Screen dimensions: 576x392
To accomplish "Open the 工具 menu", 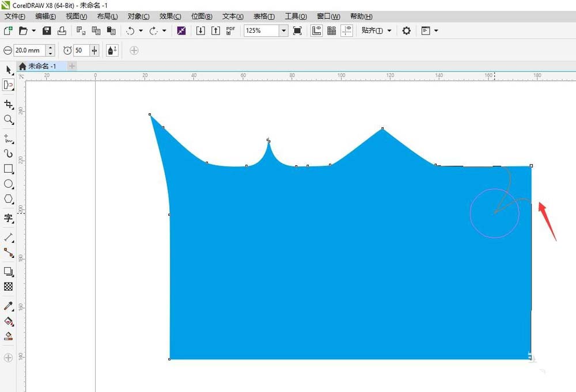I will coord(296,17).
